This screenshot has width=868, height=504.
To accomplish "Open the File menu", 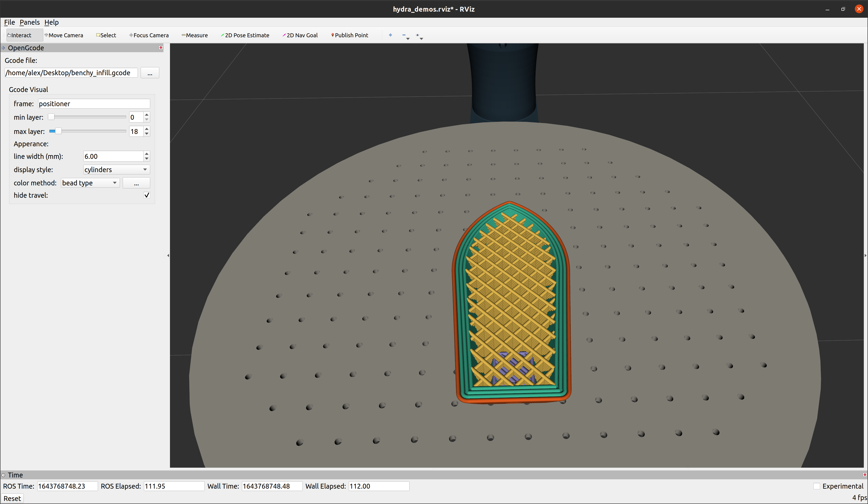I will click(x=9, y=22).
